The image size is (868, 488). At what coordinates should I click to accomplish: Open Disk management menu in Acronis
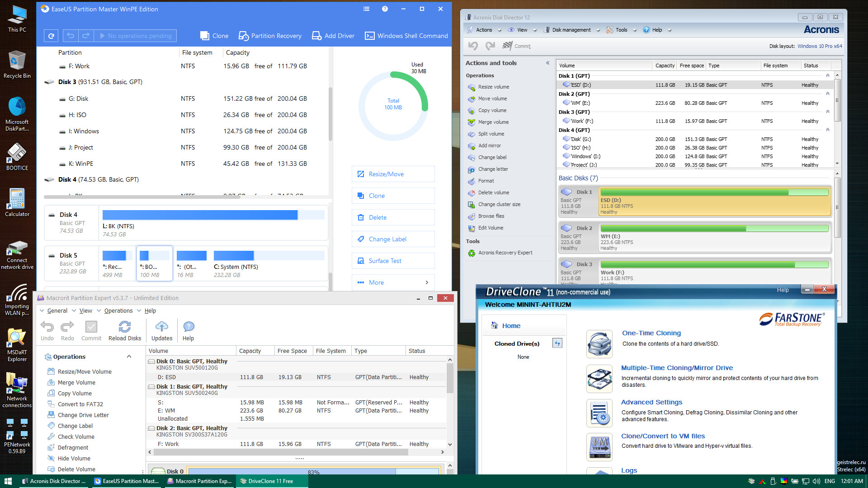tap(571, 30)
